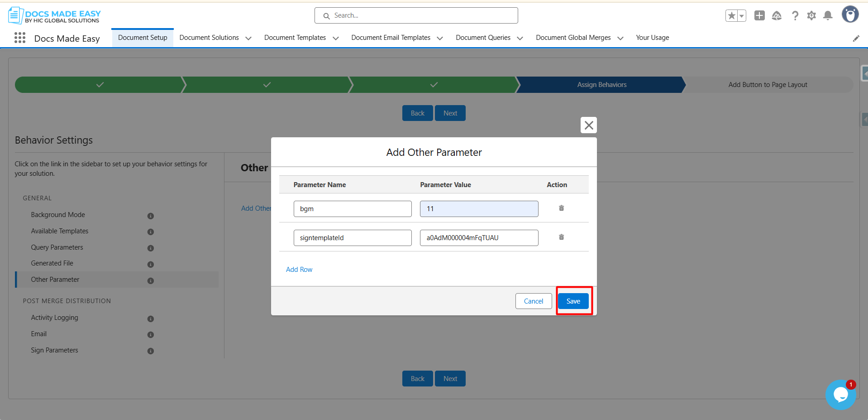Click the Docs Made Easy logo

coord(54,15)
